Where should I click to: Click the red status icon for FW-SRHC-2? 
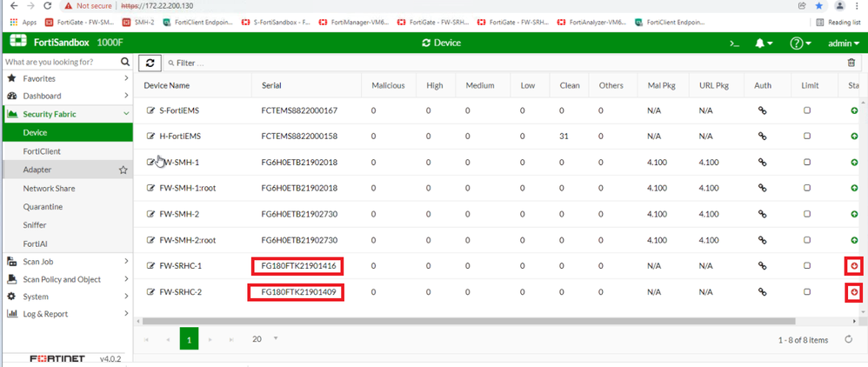click(854, 291)
